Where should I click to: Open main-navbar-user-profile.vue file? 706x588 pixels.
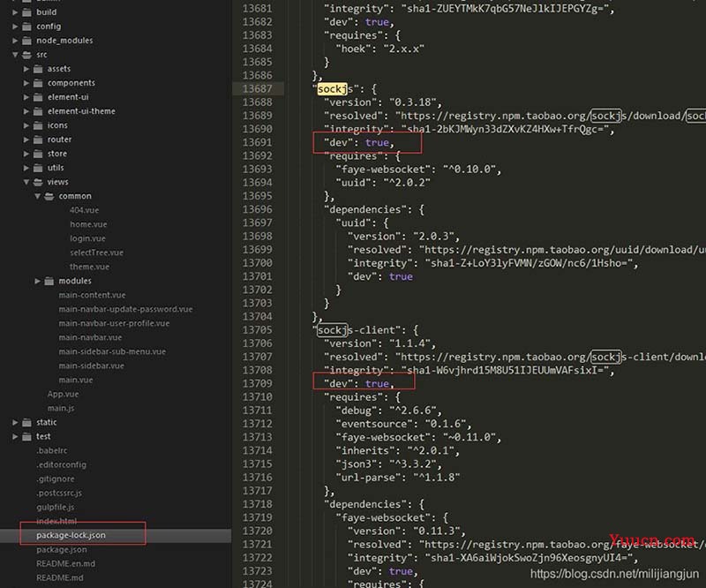click(x=114, y=323)
